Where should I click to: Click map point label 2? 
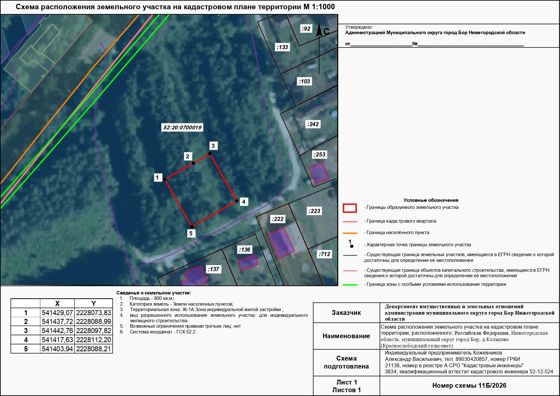(x=188, y=156)
